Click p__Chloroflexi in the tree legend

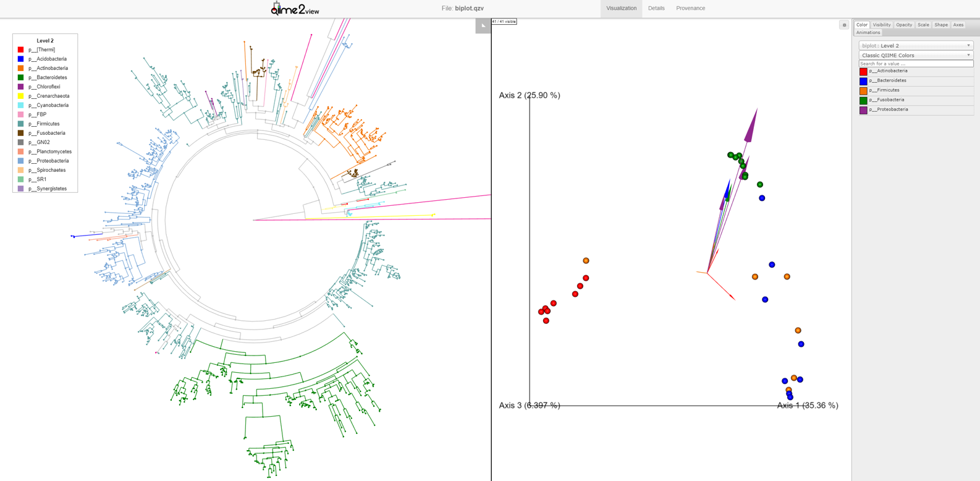[44, 87]
